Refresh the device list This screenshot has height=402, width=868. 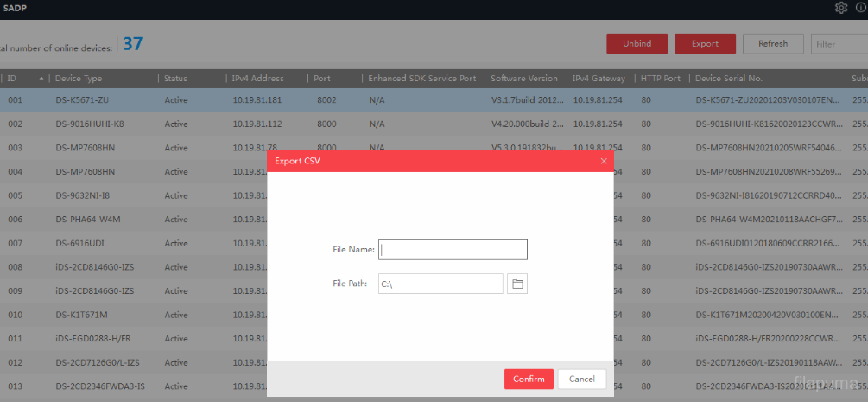[773, 44]
